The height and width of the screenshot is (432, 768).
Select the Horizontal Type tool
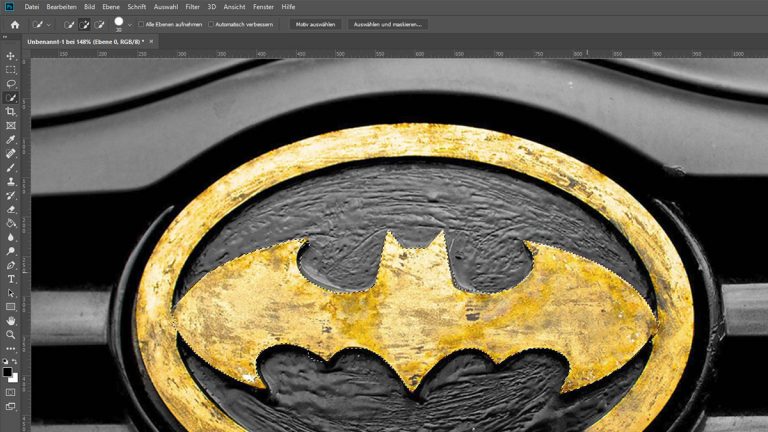(11, 279)
